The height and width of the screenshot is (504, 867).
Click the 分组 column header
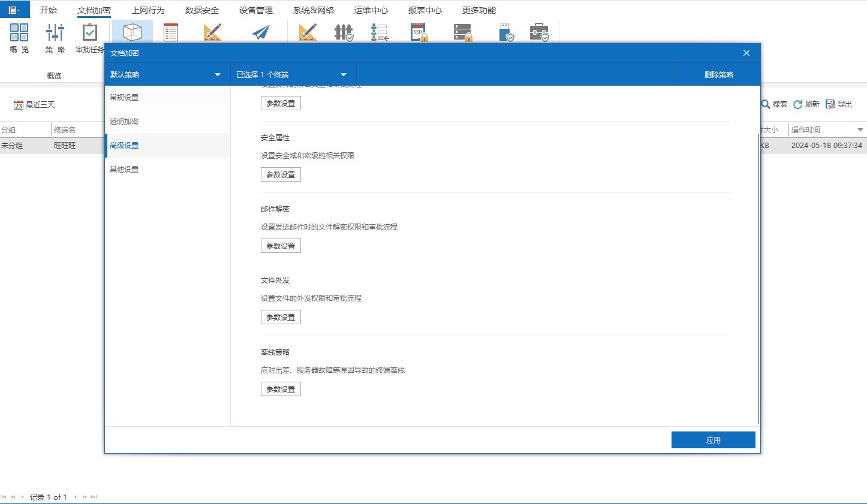tap(25, 129)
